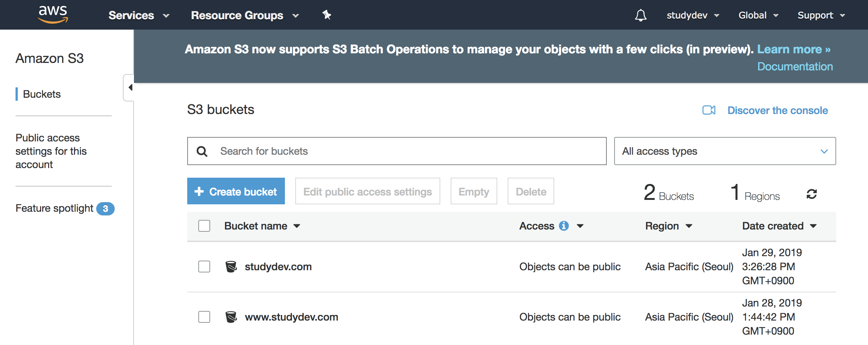The image size is (868, 345).
Task: Open the studydev.com bucket
Action: [278, 267]
